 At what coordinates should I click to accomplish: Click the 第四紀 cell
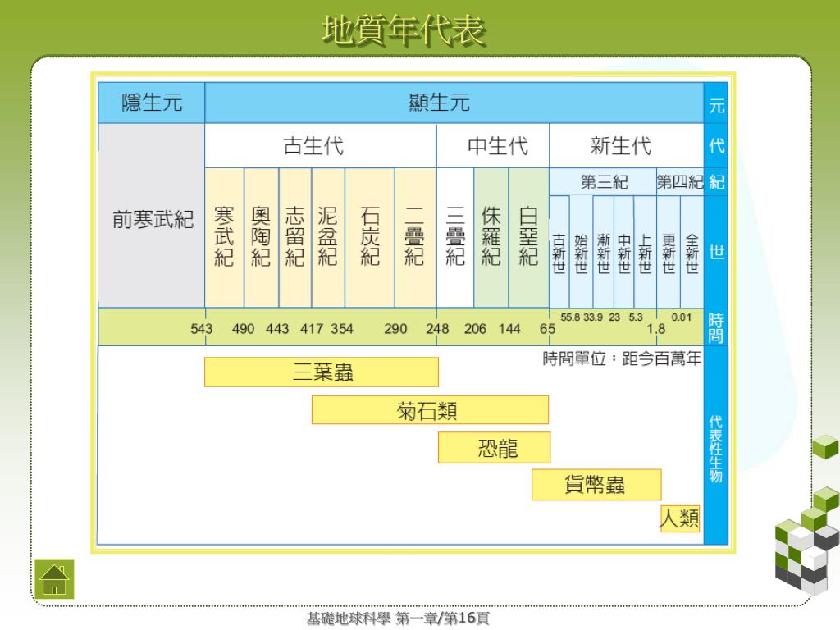tap(679, 182)
